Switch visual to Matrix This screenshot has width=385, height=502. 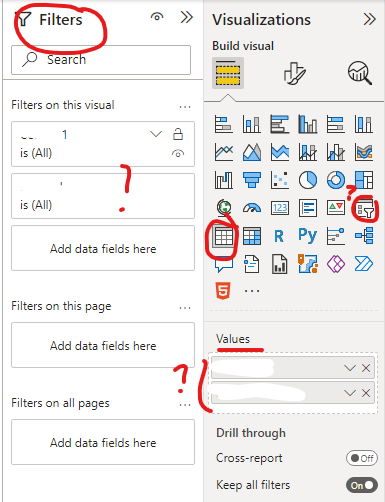pyautogui.click(x=251, y=236)
